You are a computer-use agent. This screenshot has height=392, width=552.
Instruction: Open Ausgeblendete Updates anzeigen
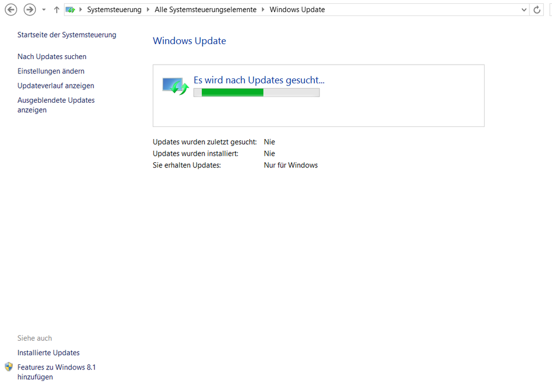pos(56,105)
